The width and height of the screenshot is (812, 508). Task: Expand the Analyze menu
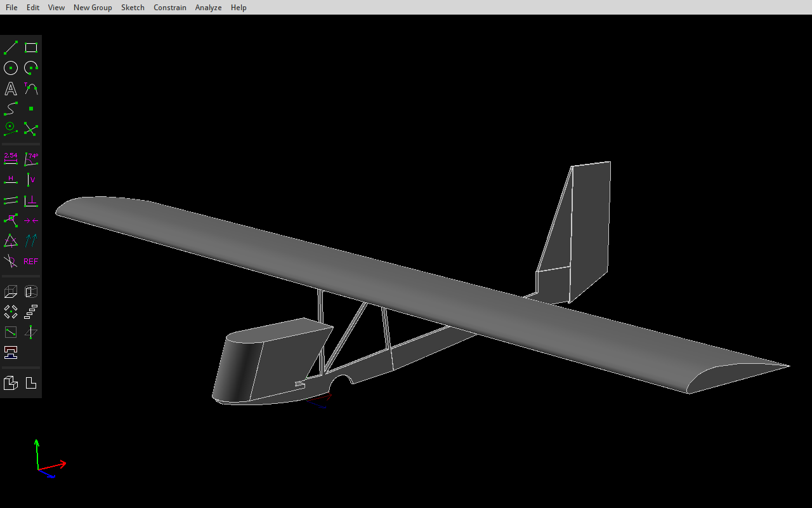[208, 8]
